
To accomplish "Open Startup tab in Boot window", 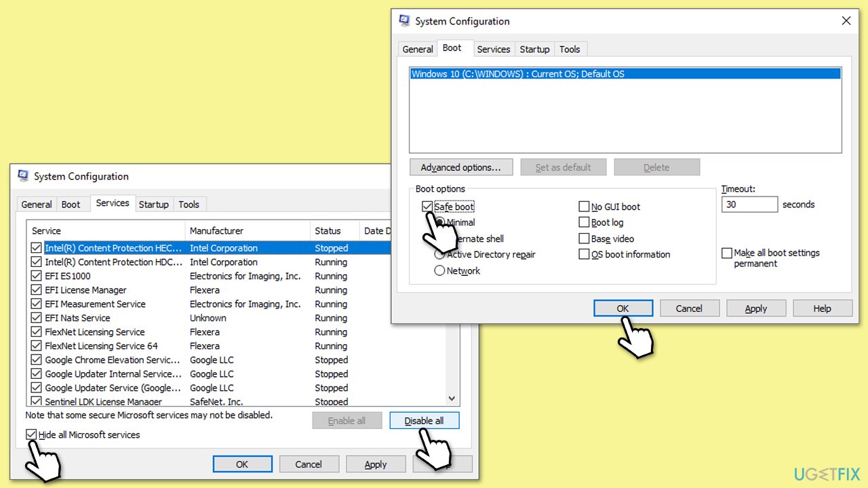I will pos(534,49).
